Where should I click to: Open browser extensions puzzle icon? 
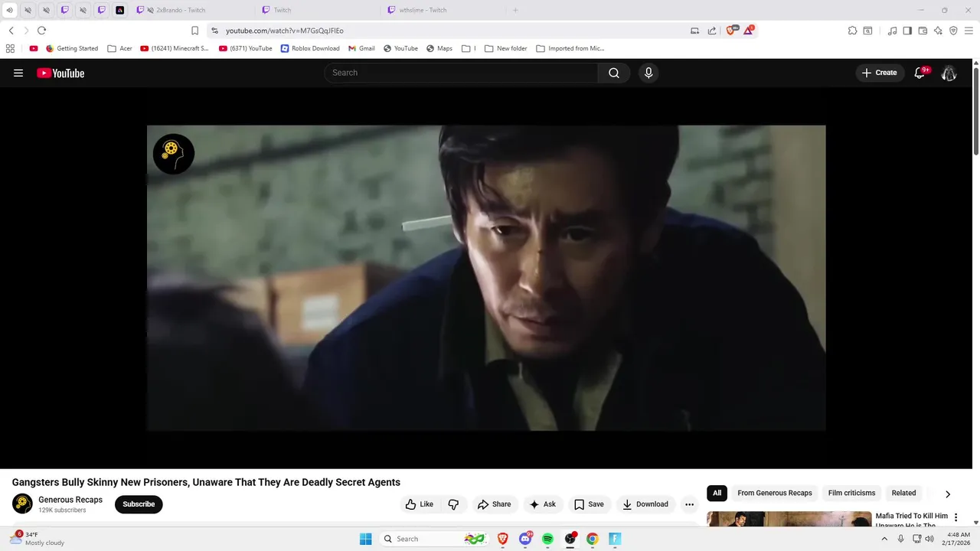coord(852,31)
